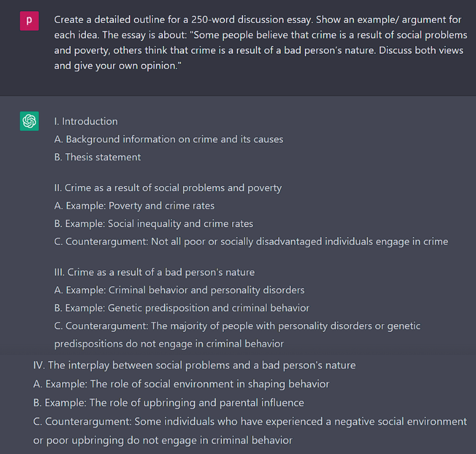Click "A. Background information on crime" line
476x454 pixels.
[x=169, y=139]
